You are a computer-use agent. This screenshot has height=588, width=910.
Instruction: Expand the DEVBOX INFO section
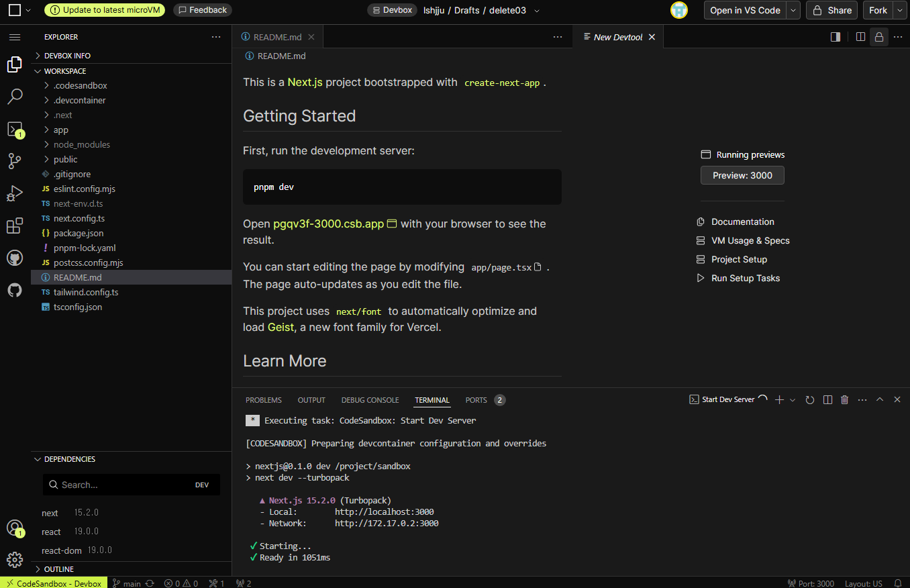coord(131,56)
